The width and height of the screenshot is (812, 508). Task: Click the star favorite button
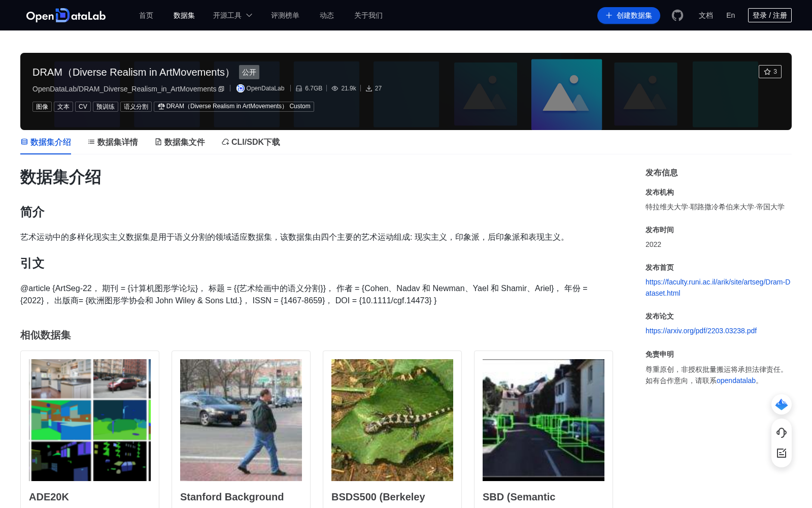click(770, 72)
